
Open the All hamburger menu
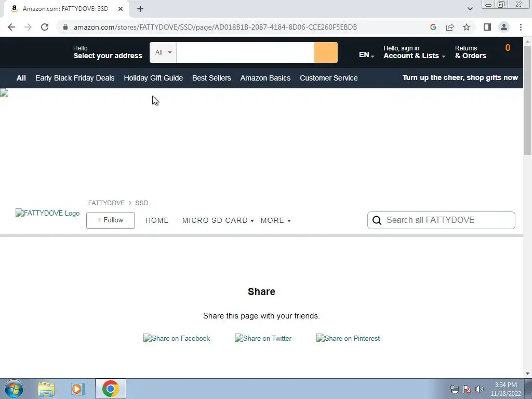tap(21, 78)
